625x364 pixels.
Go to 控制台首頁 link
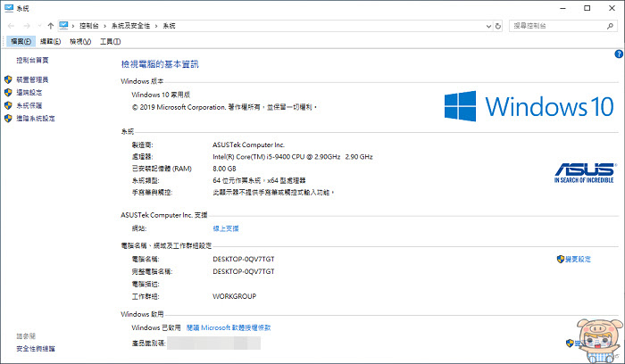tap(32, 60)
